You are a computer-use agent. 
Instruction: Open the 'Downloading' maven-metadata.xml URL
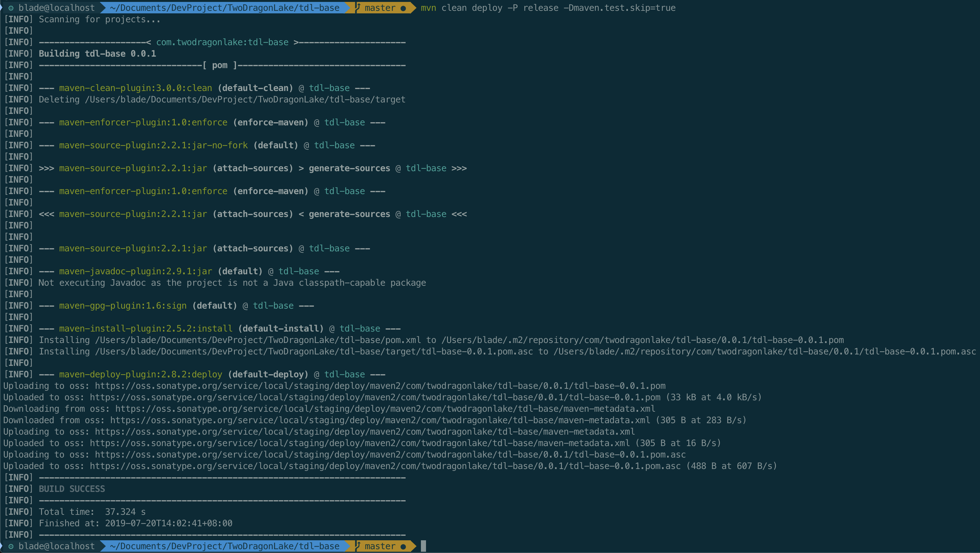tap(385, 409)
